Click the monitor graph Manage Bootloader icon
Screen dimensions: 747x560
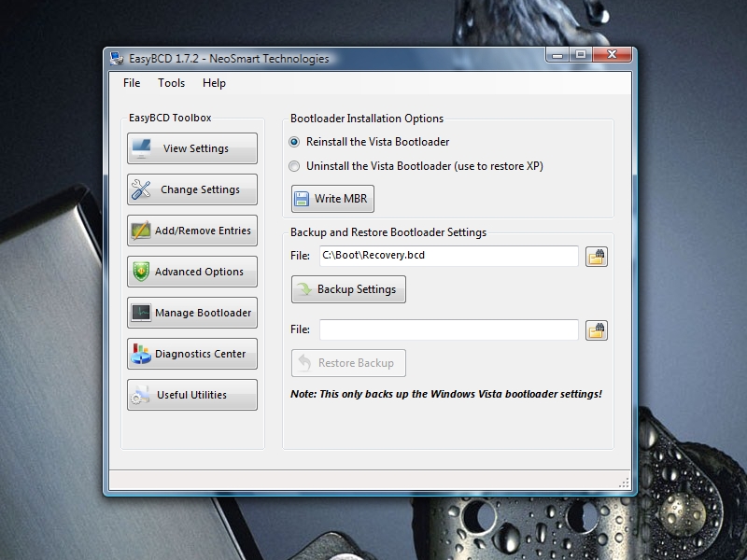coord(141,313)
